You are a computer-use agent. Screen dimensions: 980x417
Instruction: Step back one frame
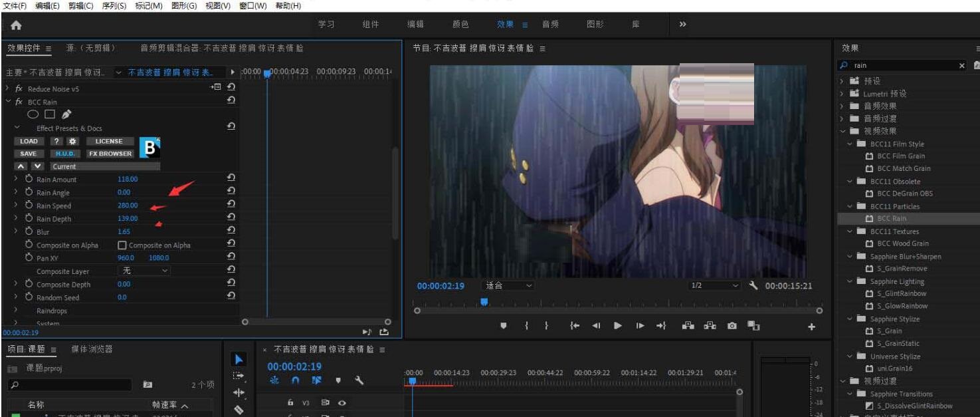tap(596, 326)
